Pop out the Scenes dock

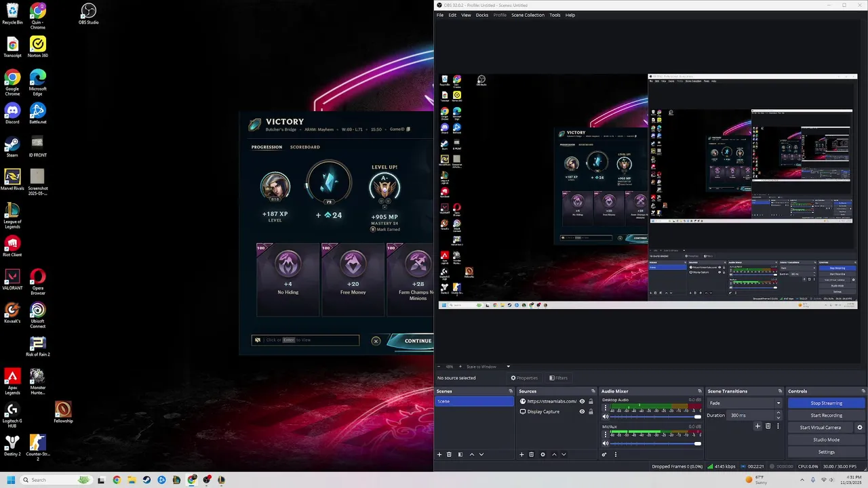pyautogui.click(x=511, y=391)
